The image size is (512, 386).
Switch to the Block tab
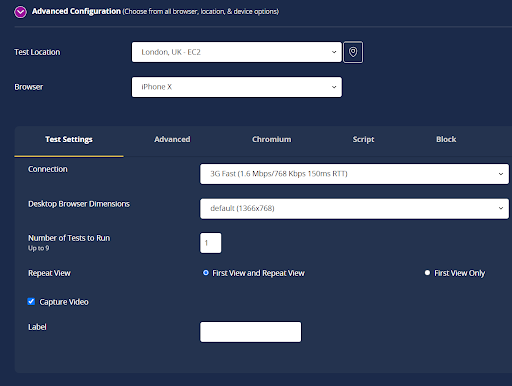pos(446,139)
